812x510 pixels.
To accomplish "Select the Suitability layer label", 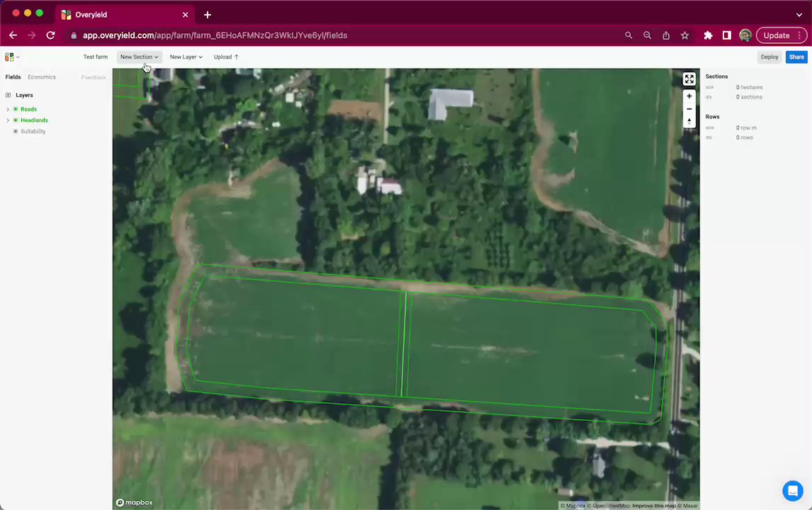I will coord(33,132).
